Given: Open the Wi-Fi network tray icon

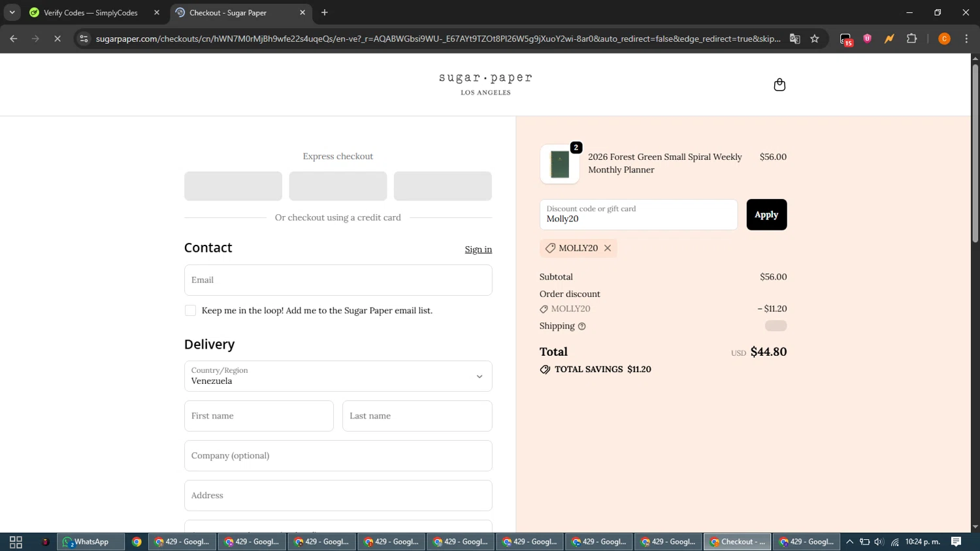Looking at the screenshot, I should [x=895, y=542].
